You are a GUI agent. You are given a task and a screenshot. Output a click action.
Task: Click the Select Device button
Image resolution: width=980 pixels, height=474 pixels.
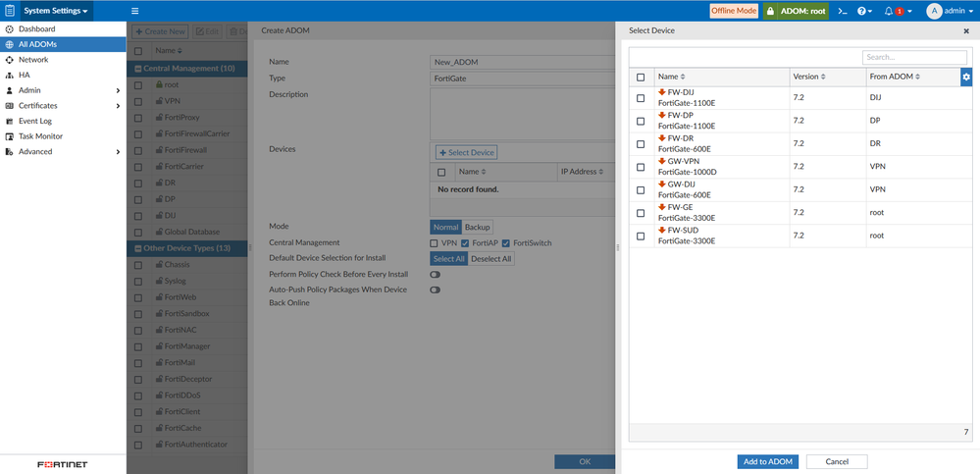tap(466, 152)
